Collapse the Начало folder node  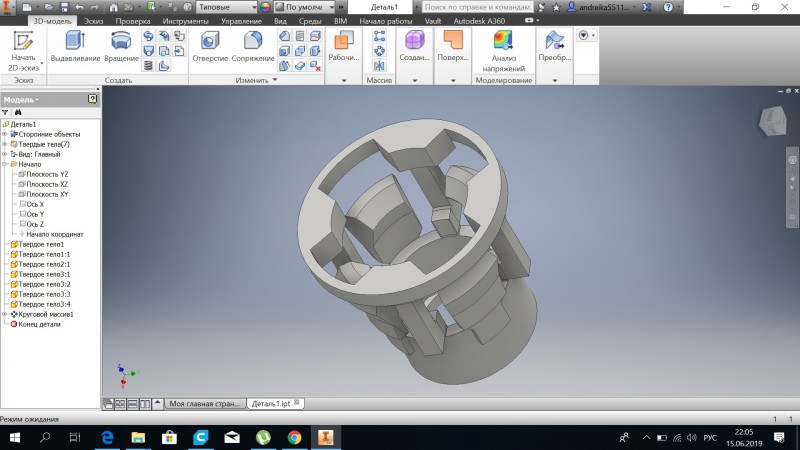coord(5,164)
